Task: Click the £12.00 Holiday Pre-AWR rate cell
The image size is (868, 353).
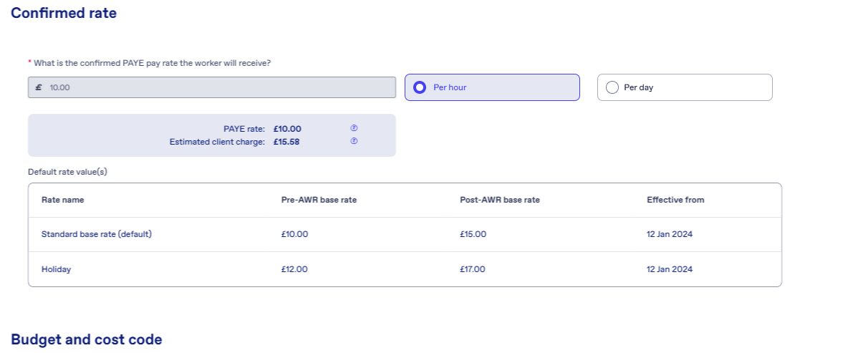Action: coord(294,269)
